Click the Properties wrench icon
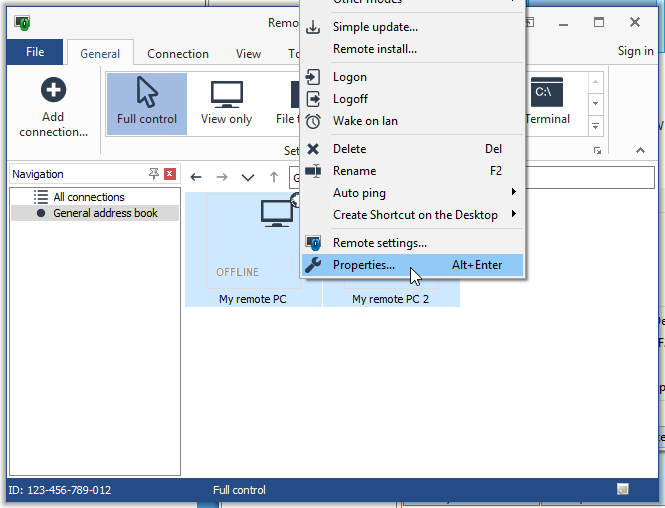Viewport: 665px width, 508px height. [313, 265]
